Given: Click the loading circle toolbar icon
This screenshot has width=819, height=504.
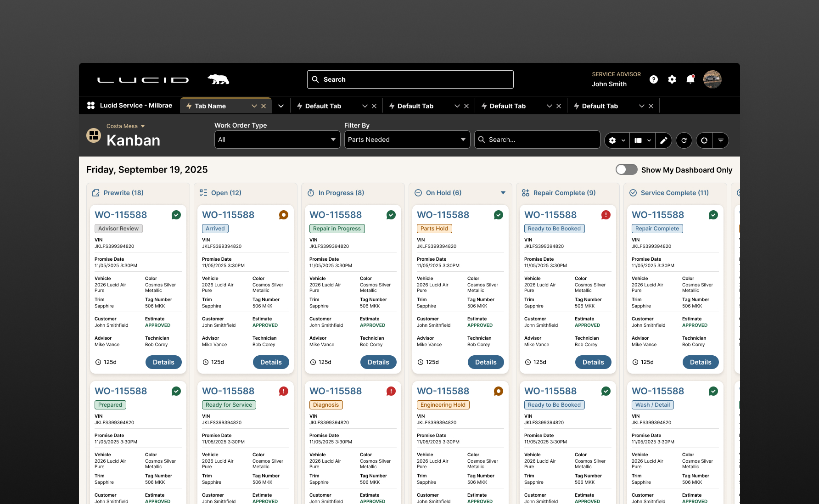Looking at the screenshot, I should [x=704, y=140].
